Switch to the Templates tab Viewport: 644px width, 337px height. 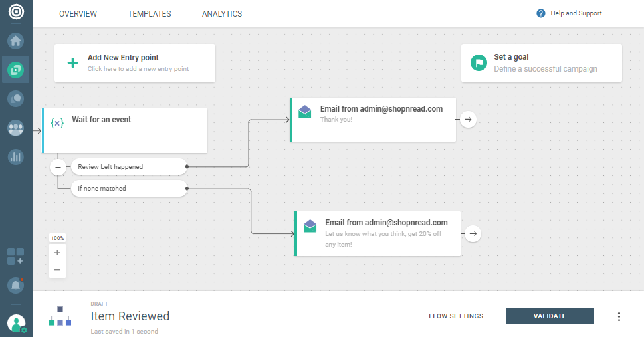click(x=150, y=14)
